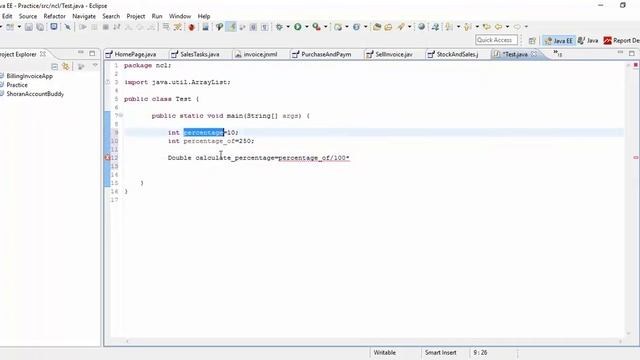Click the editor horizontal scrollbar
Screen dimensions: 640x360
373,341
